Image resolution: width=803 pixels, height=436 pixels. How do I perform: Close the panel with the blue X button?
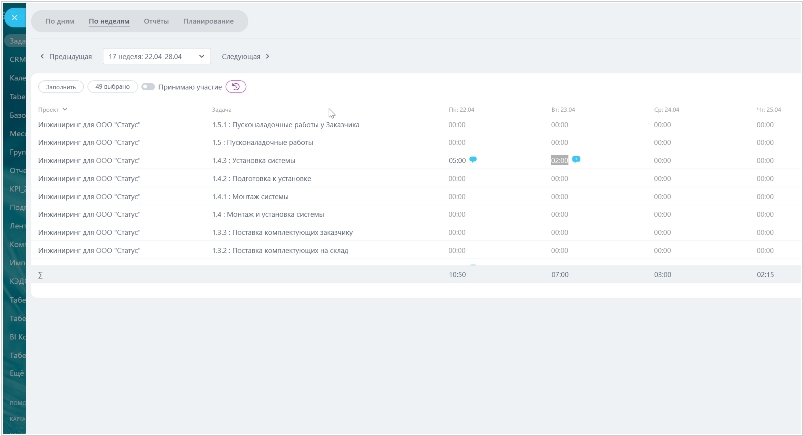(x=14, y=17)
